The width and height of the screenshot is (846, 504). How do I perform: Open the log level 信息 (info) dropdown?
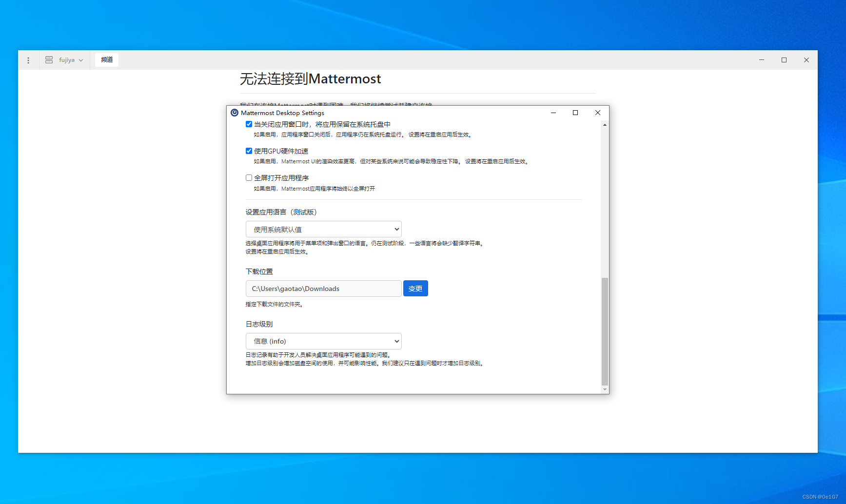pos(324,341)
